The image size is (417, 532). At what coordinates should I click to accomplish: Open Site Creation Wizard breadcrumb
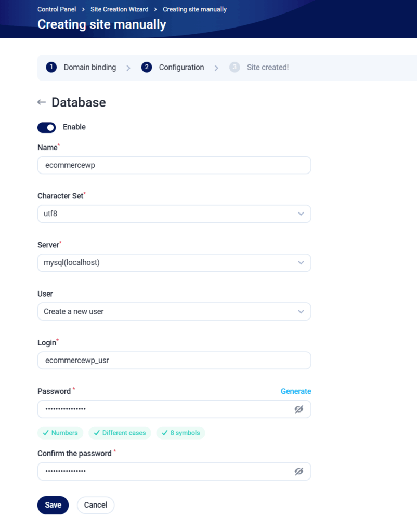[120, 9]
